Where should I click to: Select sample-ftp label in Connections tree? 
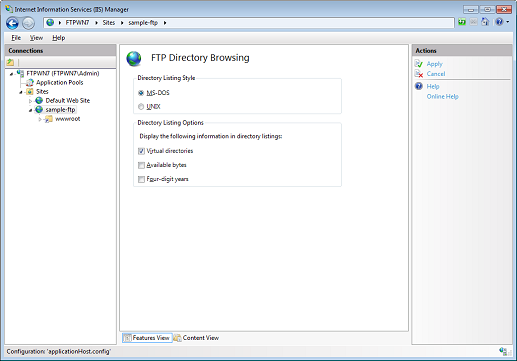[x=60, y=109]
